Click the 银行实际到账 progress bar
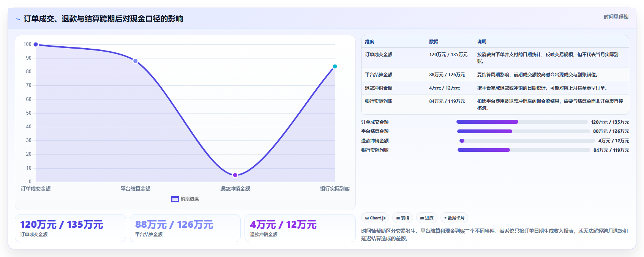Image resolution: width=644 pixels, height=257 pixels. coord(524,150)
